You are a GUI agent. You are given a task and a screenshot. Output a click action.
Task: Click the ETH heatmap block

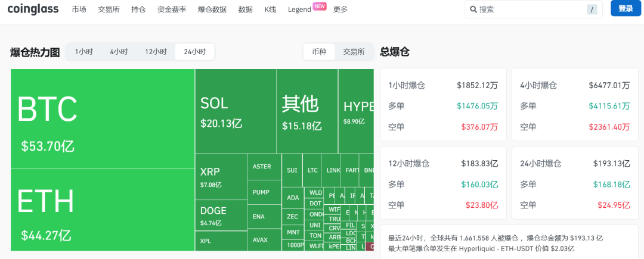pyautogui.click(x=103, y=208)
